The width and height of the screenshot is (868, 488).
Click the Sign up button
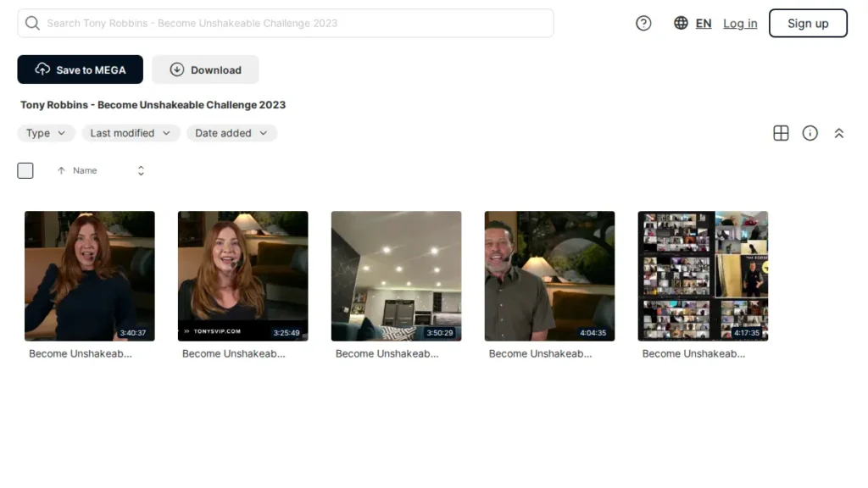click(808, 23)
